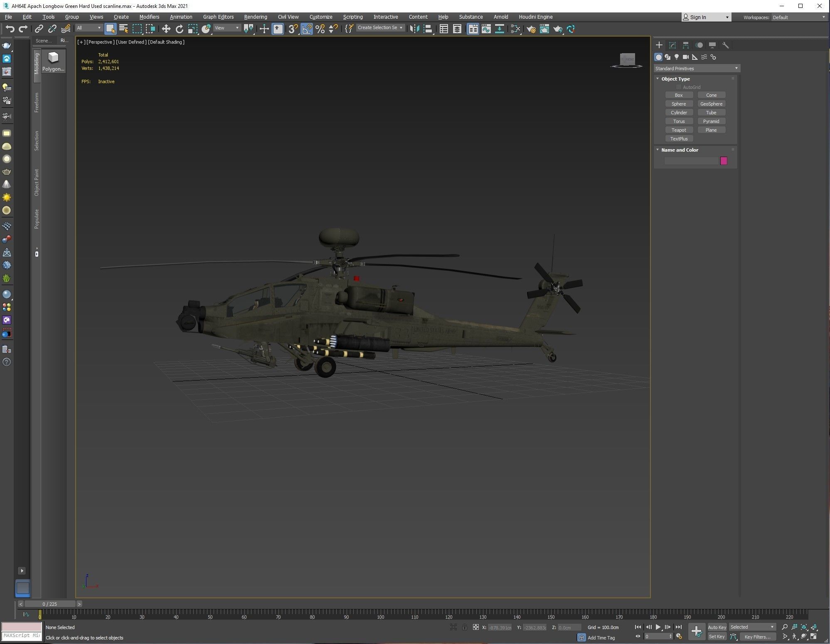
Task: Select the Move transform tool
Action: click(166, 29)
